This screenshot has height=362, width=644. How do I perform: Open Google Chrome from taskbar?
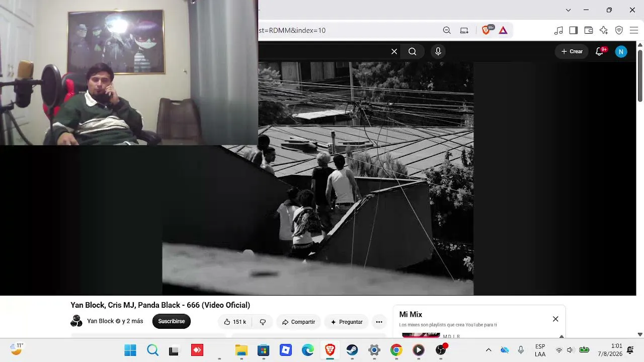point(396,350)
